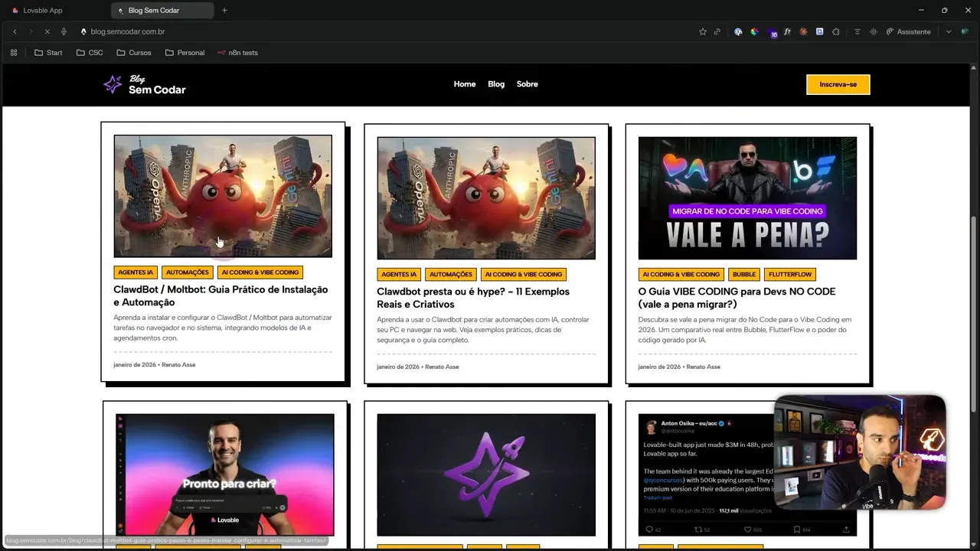Open the ClawdBot / Moltbot installation guide article
980x551 pixels.
221,296
